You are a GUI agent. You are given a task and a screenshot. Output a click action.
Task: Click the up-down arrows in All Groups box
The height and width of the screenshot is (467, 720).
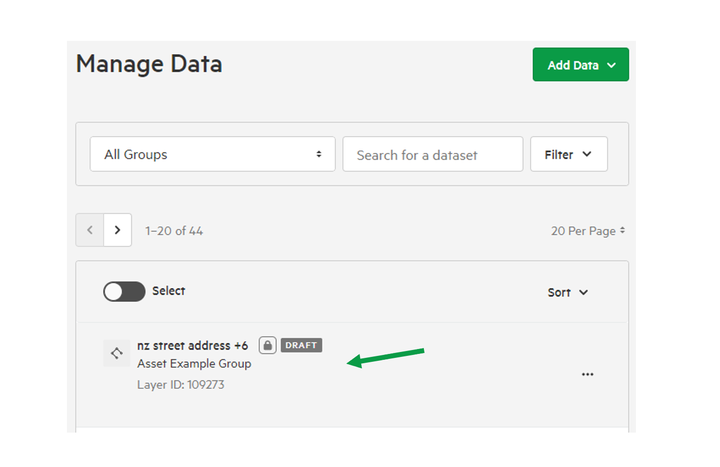319,154
